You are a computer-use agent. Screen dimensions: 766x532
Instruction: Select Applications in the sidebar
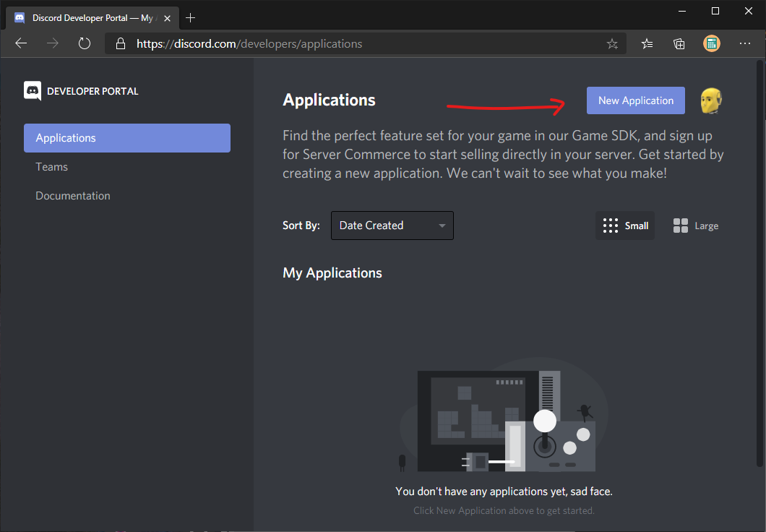coord(127,138)
